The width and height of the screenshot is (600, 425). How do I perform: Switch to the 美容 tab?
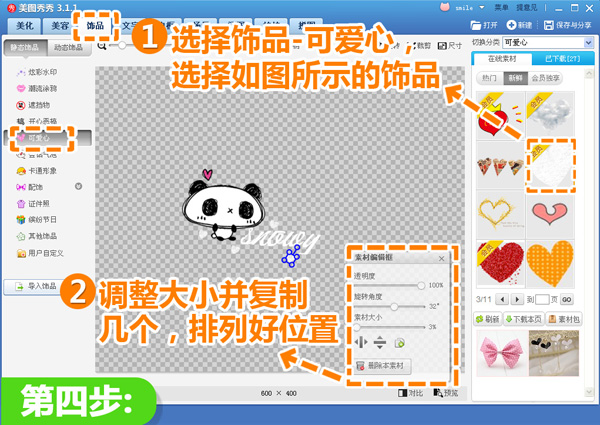58,26
